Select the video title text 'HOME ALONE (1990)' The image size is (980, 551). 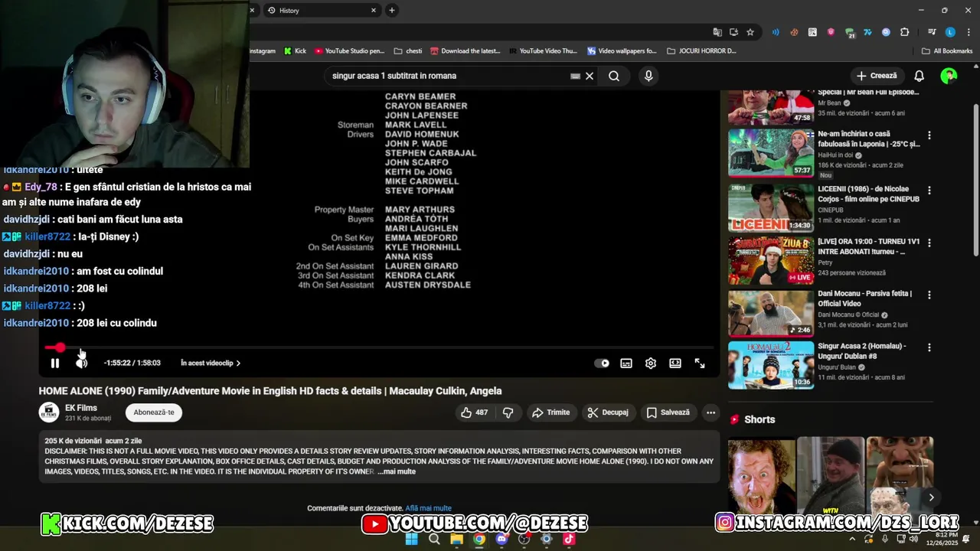pos(87,391)
